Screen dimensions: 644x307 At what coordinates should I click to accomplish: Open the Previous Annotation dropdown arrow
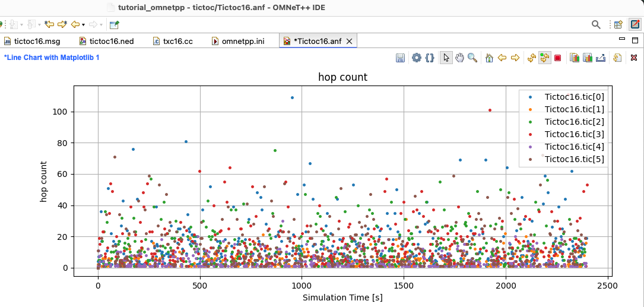pos(39,25)
